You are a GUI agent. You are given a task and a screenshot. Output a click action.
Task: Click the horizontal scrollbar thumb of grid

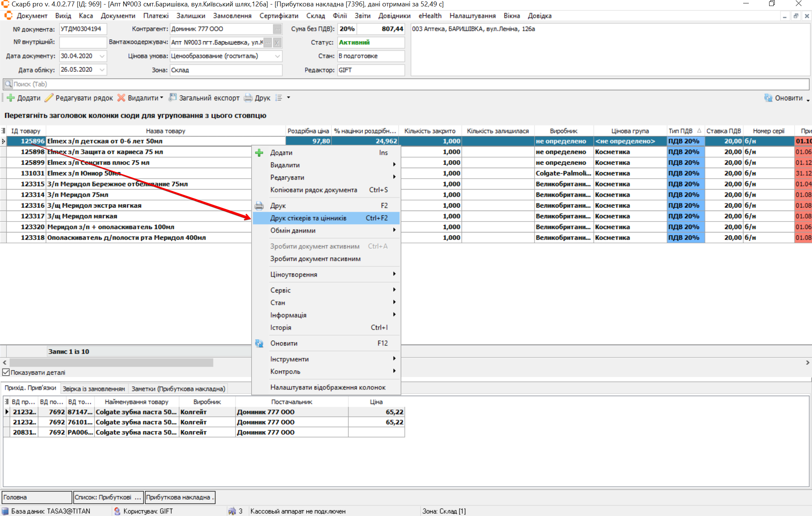[x=111, y=363]
